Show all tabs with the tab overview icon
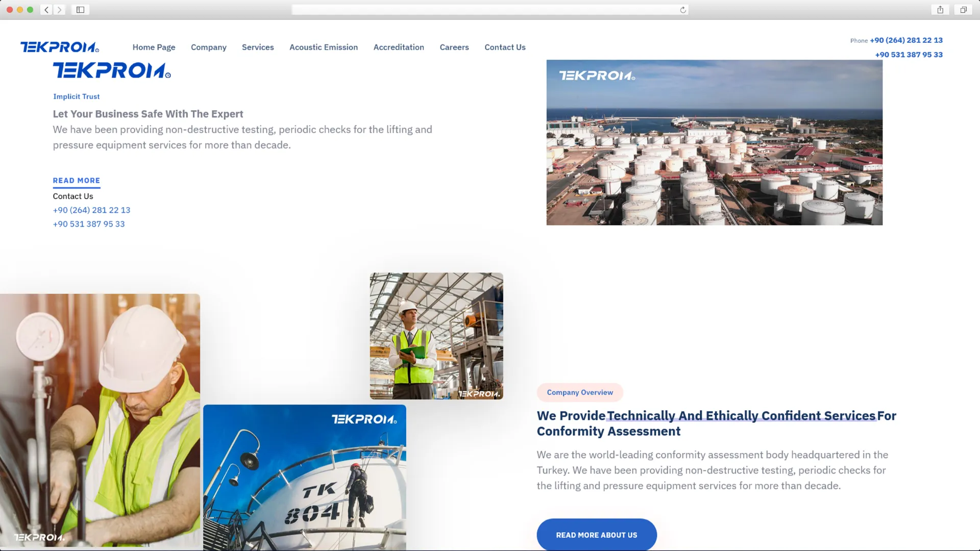Viewport: 980px width, 551px height. 963,10
